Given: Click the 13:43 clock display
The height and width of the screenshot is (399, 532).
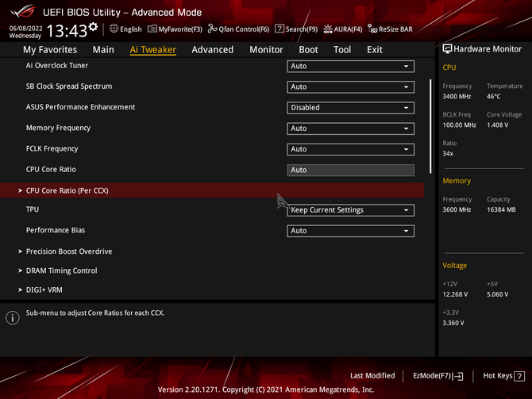Looking at the screenshot, I should 67,31.
